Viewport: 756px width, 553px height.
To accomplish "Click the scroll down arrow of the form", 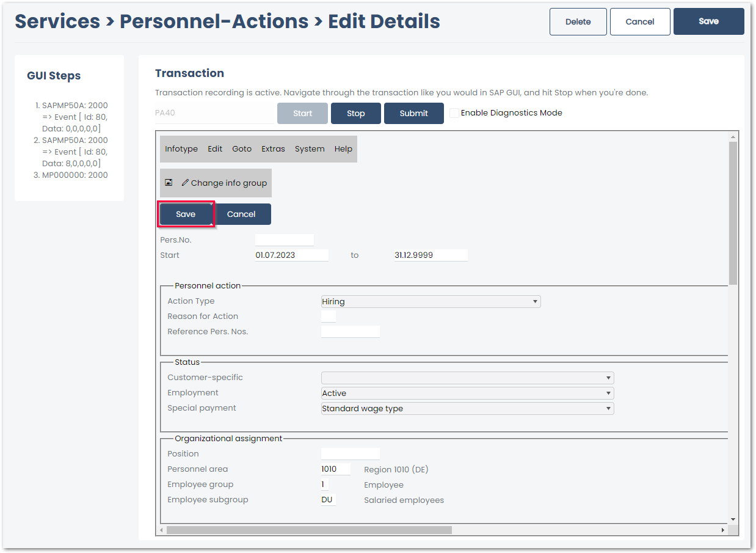I will coord(733,519).
